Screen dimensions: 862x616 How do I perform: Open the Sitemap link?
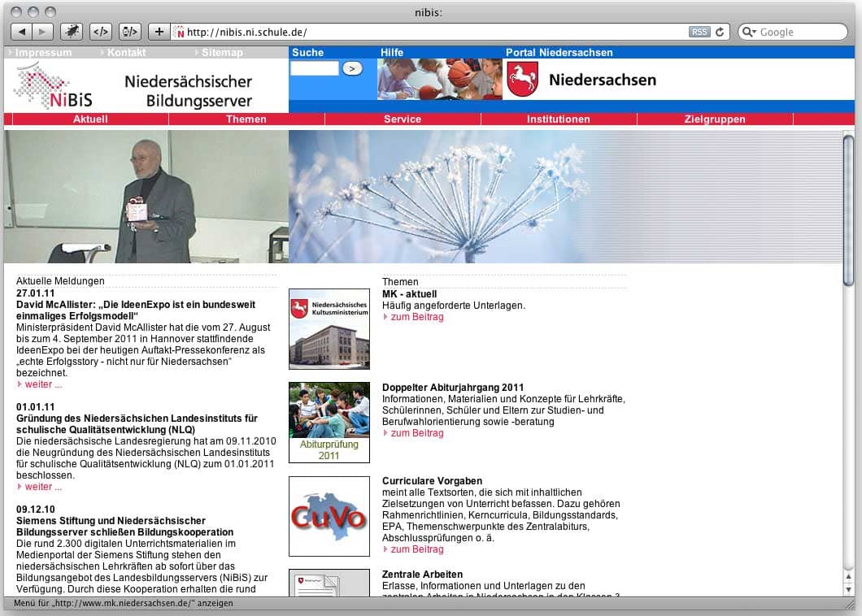(x=222, y=53)
